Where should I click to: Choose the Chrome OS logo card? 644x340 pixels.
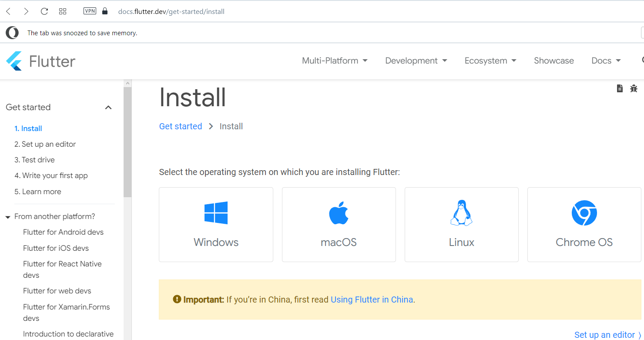click(x=584, y=225)
